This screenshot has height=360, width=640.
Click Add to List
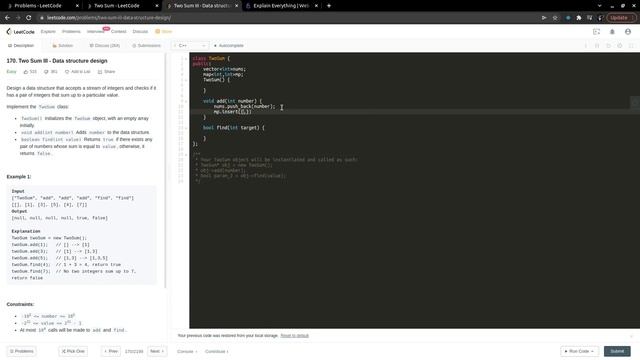[78, 72]
